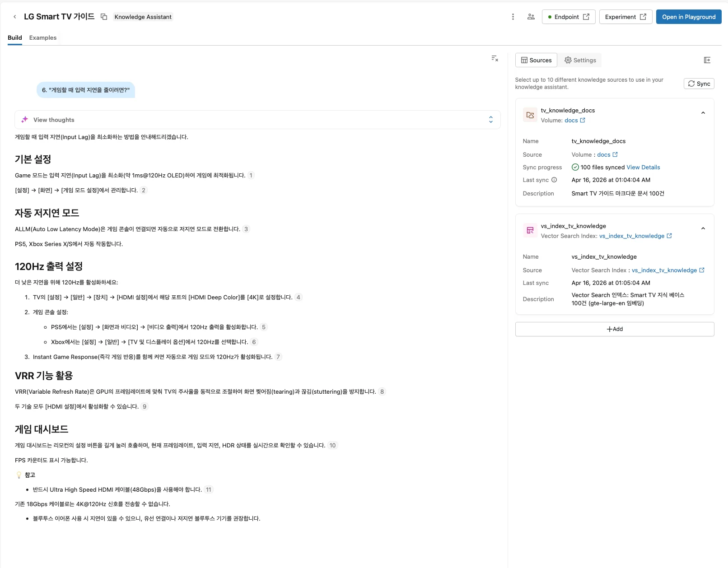Click citation number 1

(251, 175)
